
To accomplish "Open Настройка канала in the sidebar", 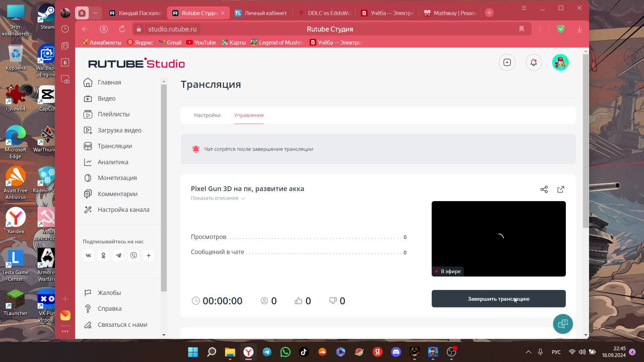I will [123, 210].
